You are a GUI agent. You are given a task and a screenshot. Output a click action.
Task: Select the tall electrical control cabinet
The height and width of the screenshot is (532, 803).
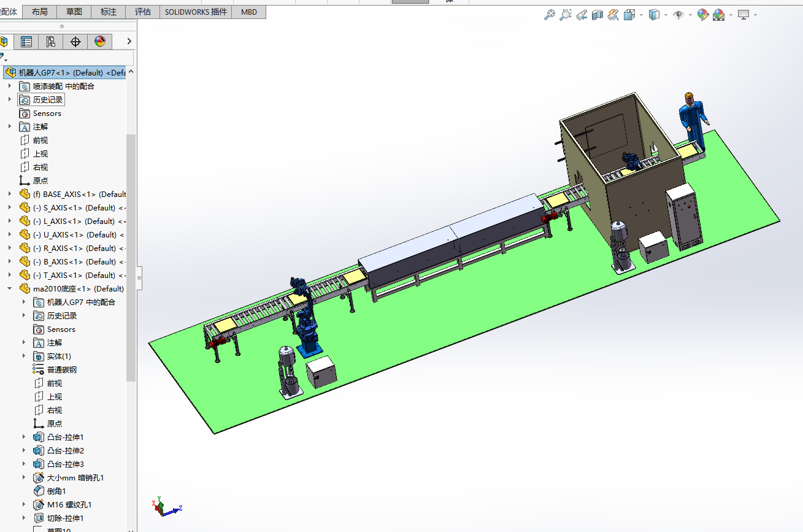685,218
